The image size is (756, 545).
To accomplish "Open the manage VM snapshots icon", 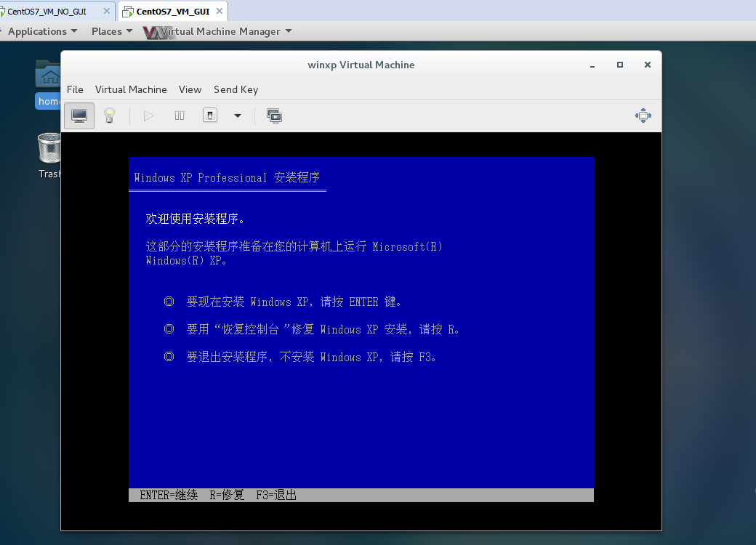I will [274, 116].
